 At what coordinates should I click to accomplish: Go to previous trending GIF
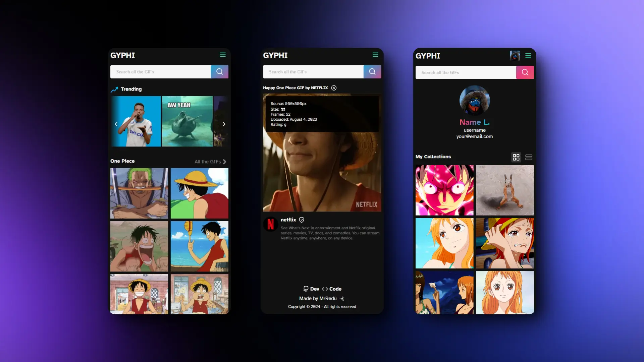pos(116,124)
